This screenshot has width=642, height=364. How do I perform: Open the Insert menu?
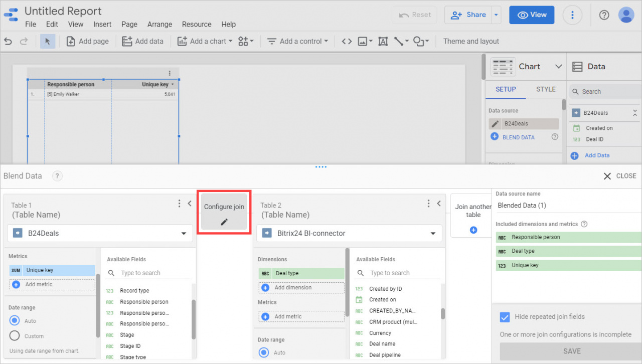pos(102,24)
